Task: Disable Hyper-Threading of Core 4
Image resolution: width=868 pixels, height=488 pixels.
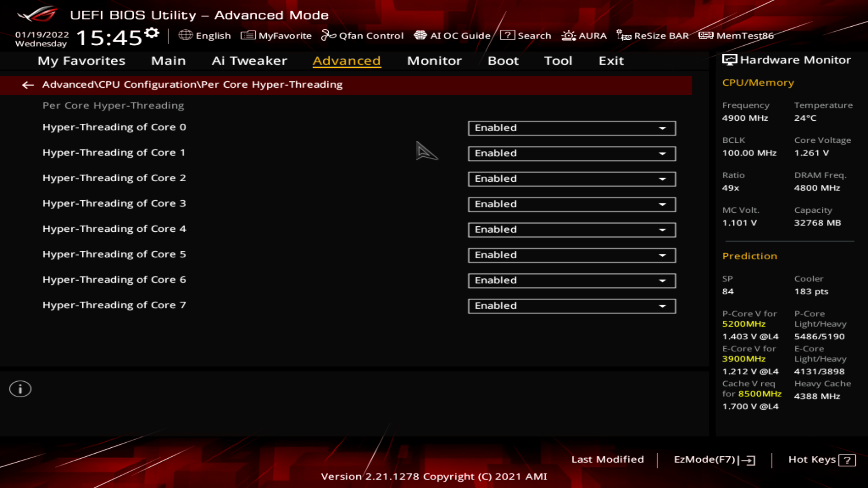Action: coord(571,229)
